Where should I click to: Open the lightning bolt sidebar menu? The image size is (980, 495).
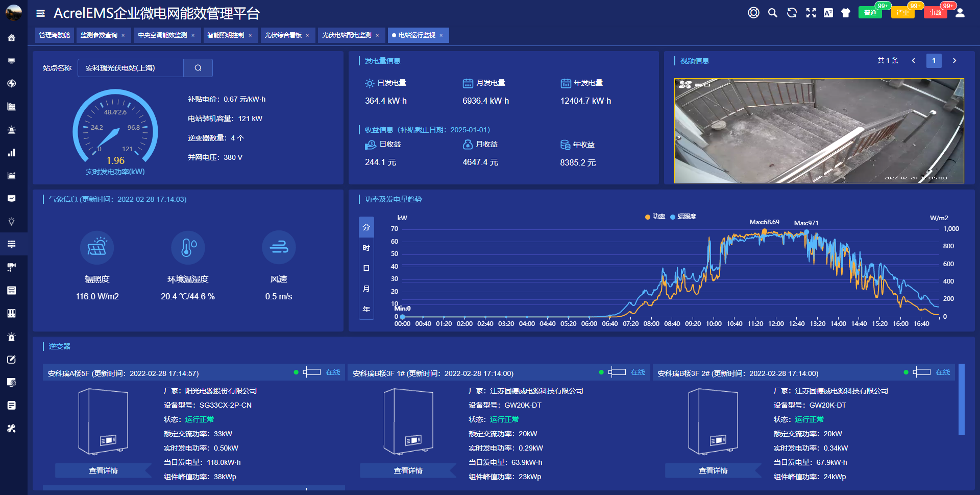click(11, 84)
